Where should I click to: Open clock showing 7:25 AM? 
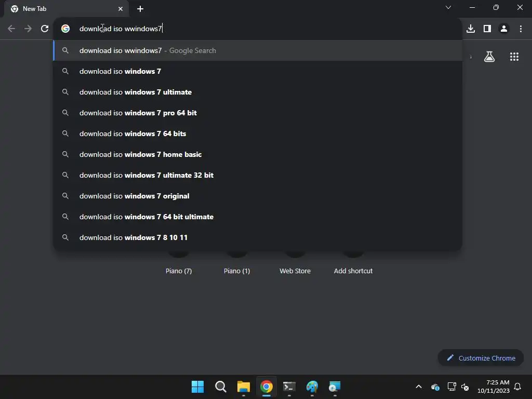(x=494, y=387)
